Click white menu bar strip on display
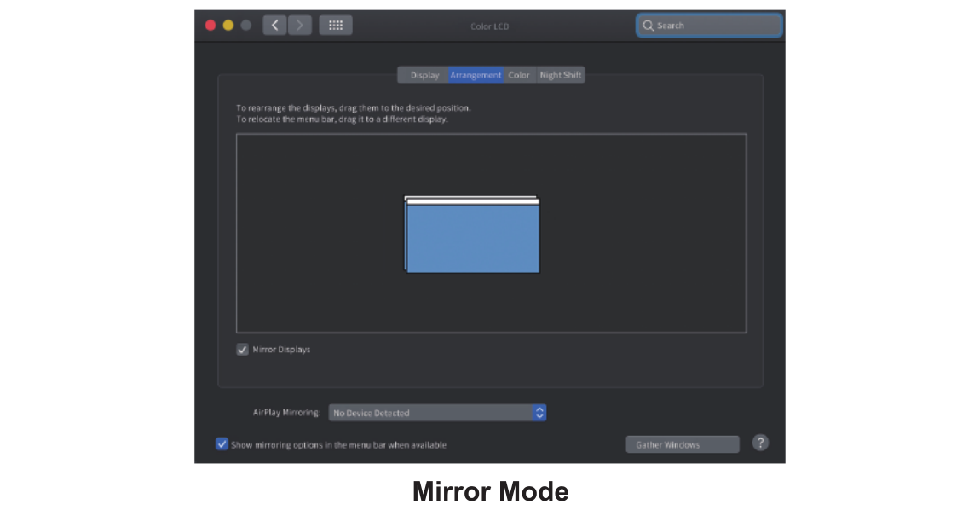The width and height of the screenshot is (980, 510). click(x=473, y=201)
